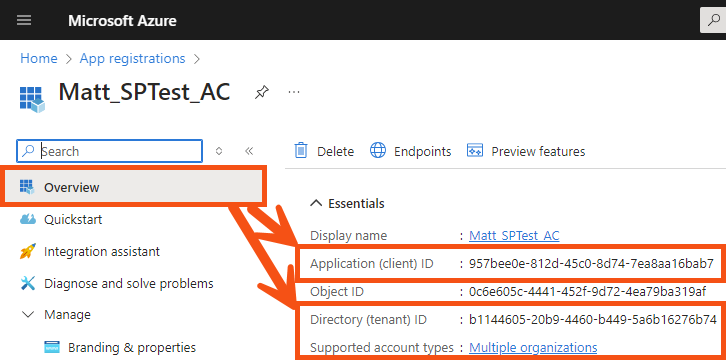
Task: Click Multiple organizations link
Action: 533,347
